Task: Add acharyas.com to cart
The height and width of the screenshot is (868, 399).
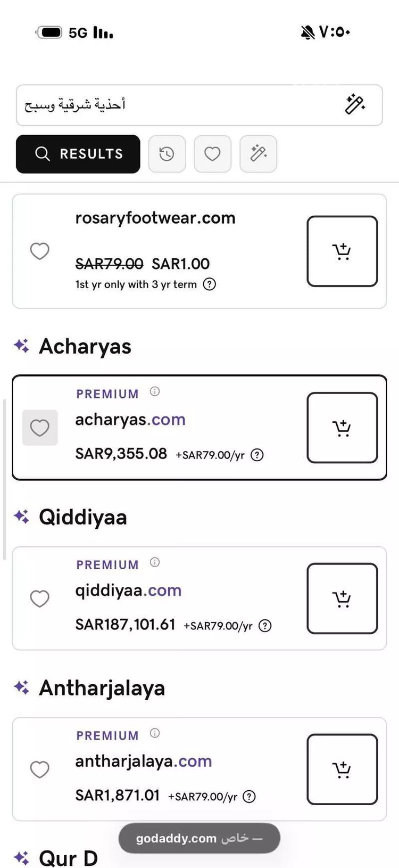Action: (x=342, y=428)
